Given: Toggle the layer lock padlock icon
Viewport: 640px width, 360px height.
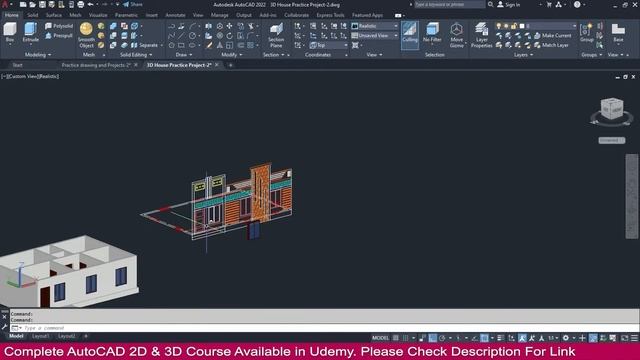Looking at the screenshot, I should (x=514, y=26).
